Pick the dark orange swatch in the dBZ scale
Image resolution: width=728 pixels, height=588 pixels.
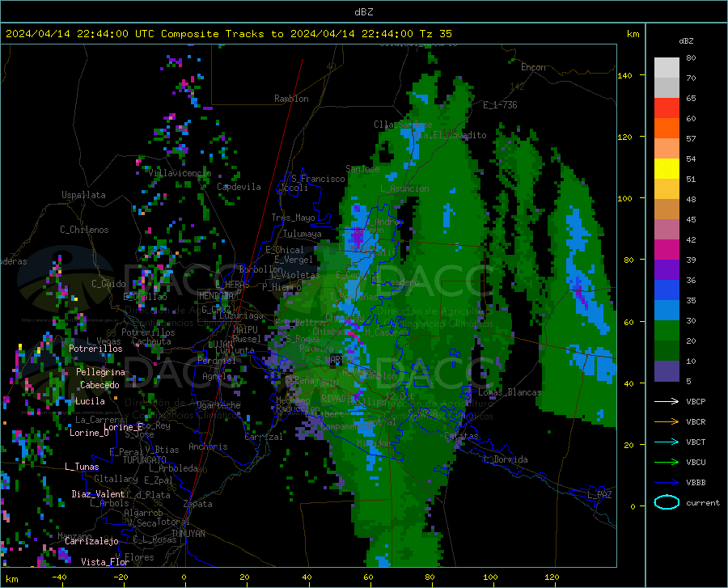coord(667,129)
